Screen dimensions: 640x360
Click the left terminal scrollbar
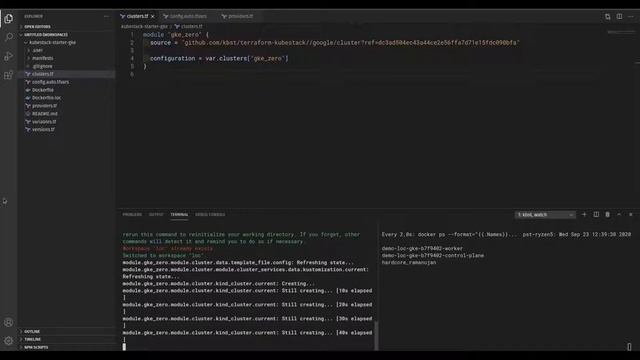[376, 335]
